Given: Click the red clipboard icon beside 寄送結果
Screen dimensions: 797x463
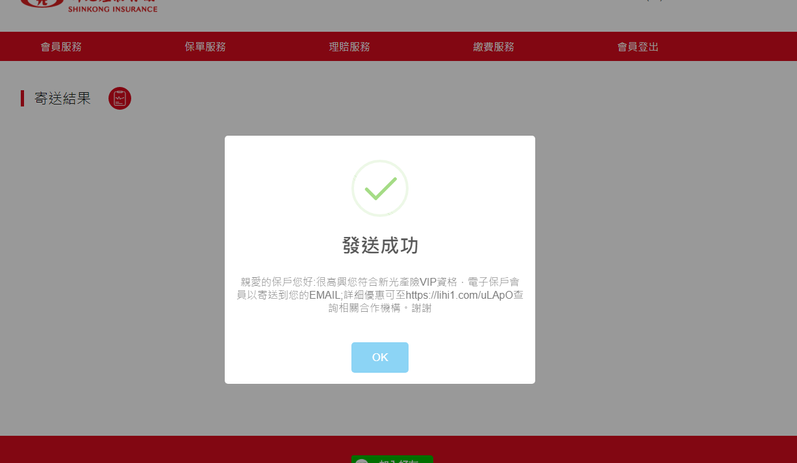Looking at the screenshot, I should coord(120,98).
